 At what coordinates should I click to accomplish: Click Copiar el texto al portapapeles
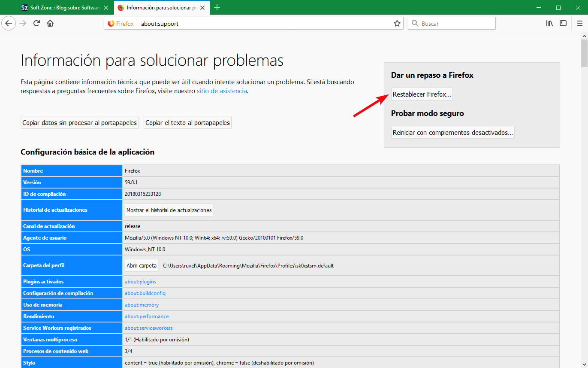click(187, 122)
